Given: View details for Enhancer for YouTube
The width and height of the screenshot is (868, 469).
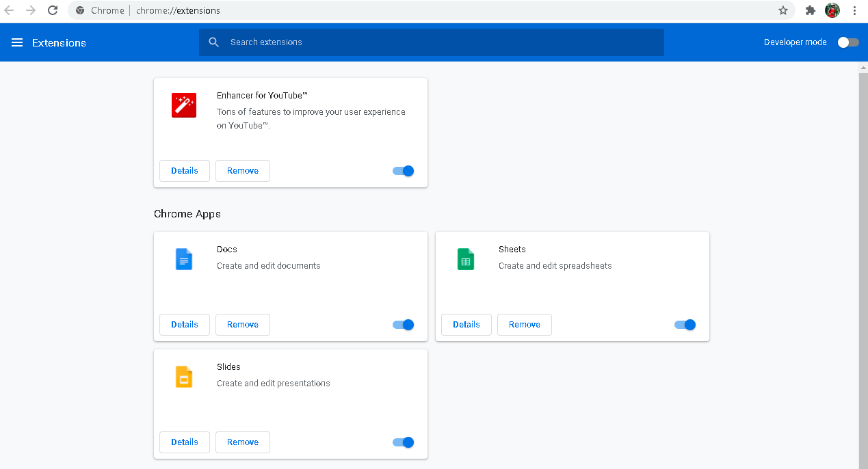Looking at the screenshot, I should [185, 171].
